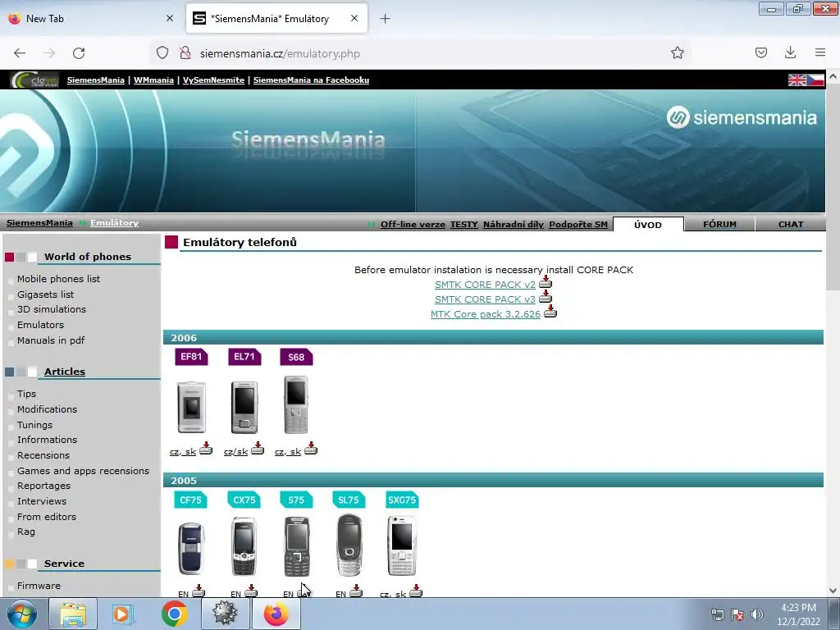
Task: Open the clever logo in the top bar
Action: [x=34, y=80]
